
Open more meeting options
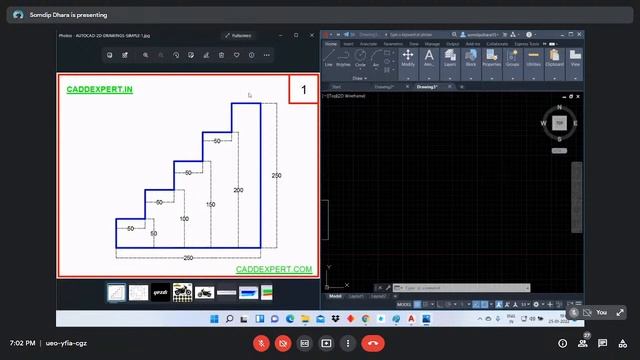coord(348,343)
